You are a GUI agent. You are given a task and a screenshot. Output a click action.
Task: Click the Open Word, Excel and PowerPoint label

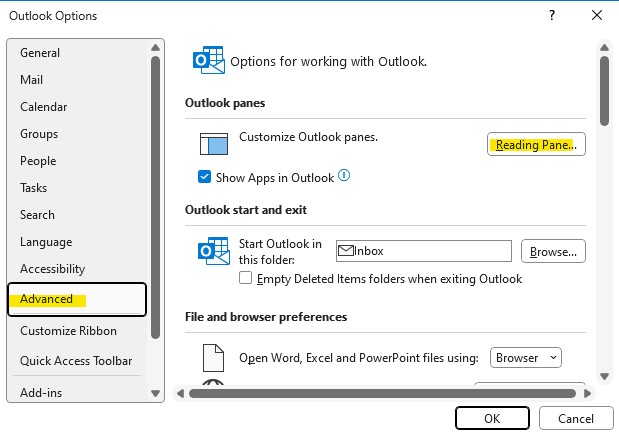pos(359,358)
